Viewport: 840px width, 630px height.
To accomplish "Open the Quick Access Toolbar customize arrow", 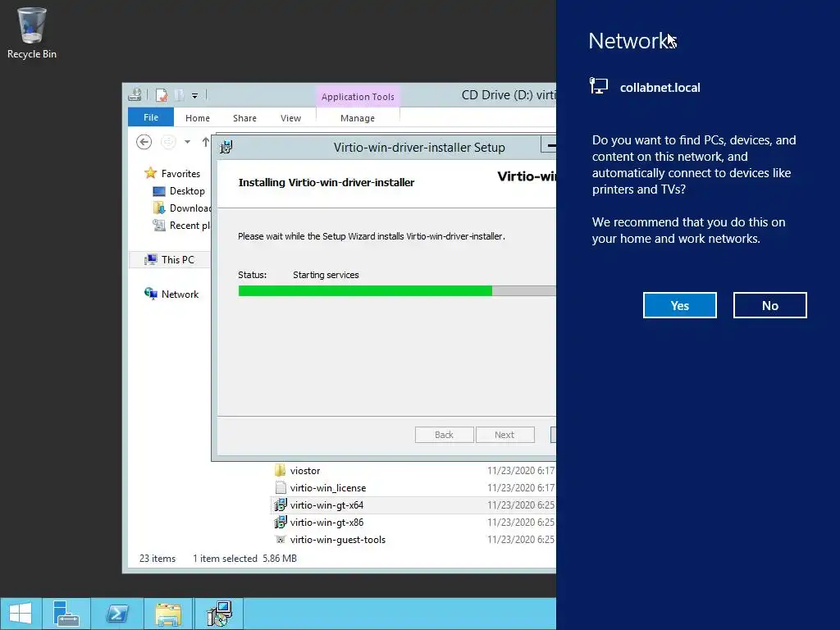I will coord(195,96).
